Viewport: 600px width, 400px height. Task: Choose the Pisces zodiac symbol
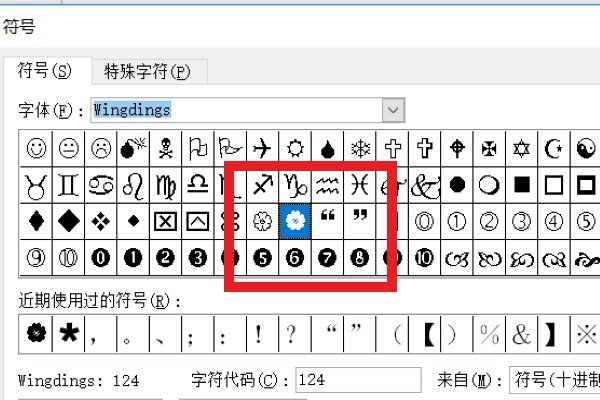(360, 185)
